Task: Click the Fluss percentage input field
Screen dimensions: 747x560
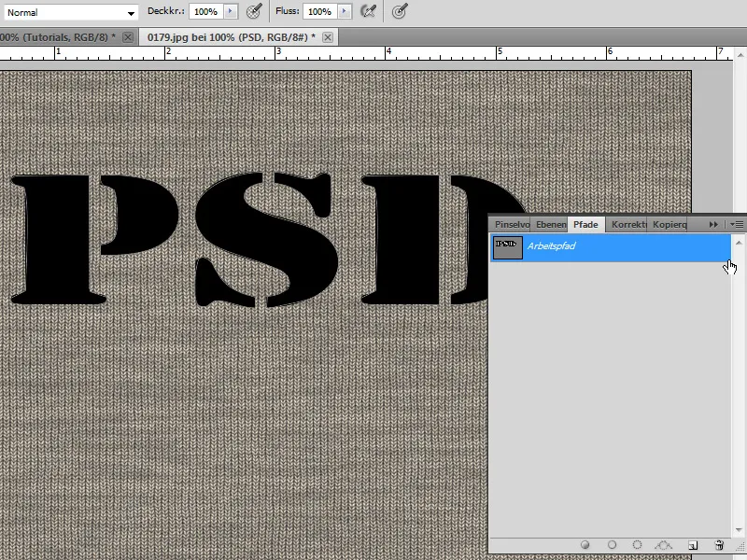Action: pos(319,12)
